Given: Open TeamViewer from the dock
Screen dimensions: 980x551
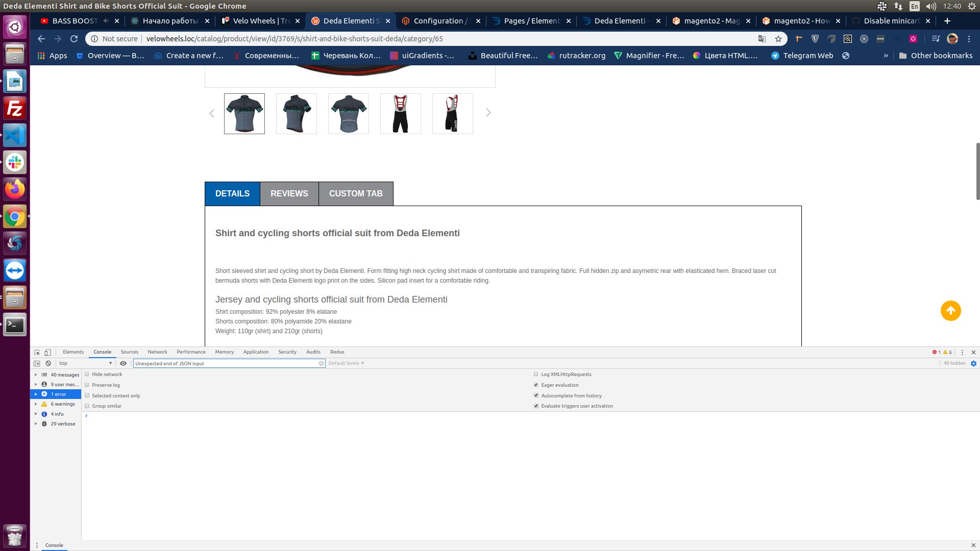Looking at the screenshot, I should coord(15,270).
